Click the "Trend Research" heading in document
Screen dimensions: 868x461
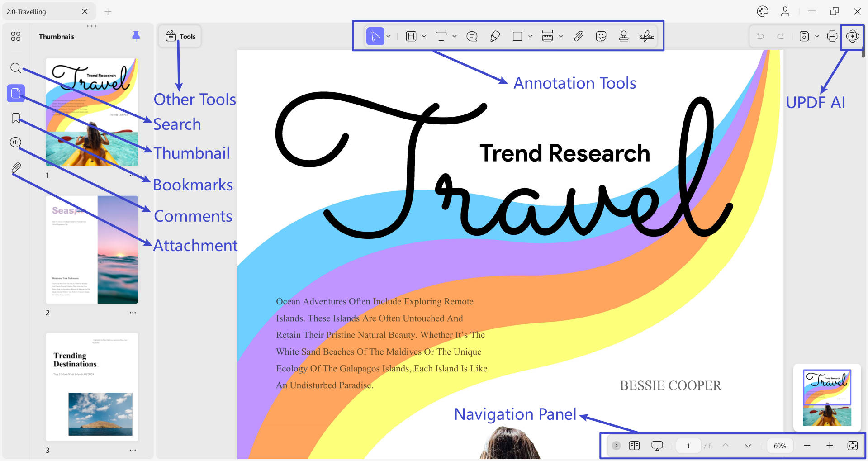coord(564,153)
